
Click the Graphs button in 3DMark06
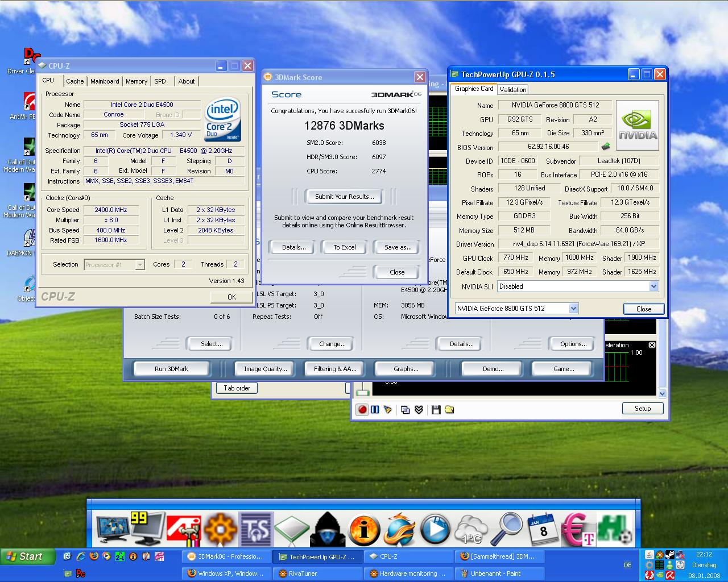[406, 369]
